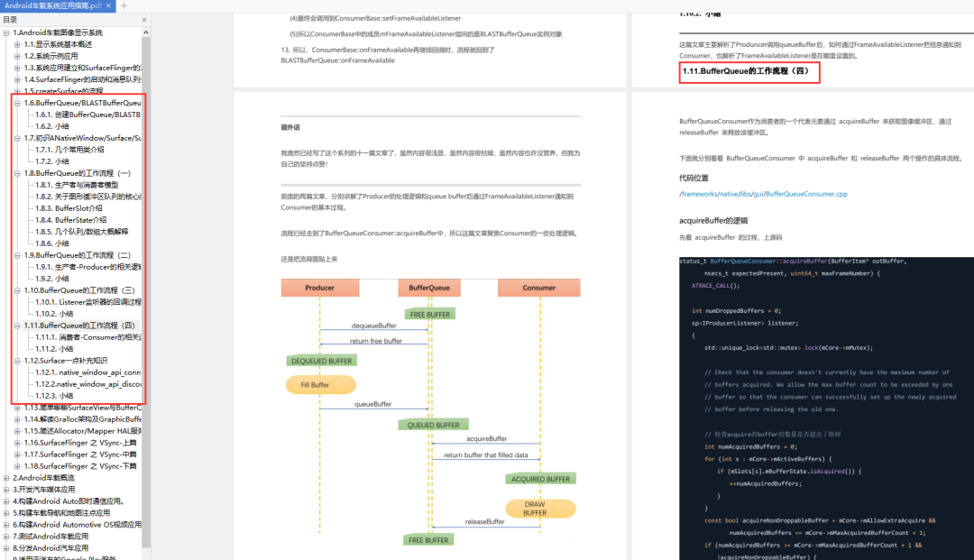This screenshot has width=974, height=560.
Task: Open outline entry 1.10.1. Listener监听器的回调过程
Action: [87, 302]
